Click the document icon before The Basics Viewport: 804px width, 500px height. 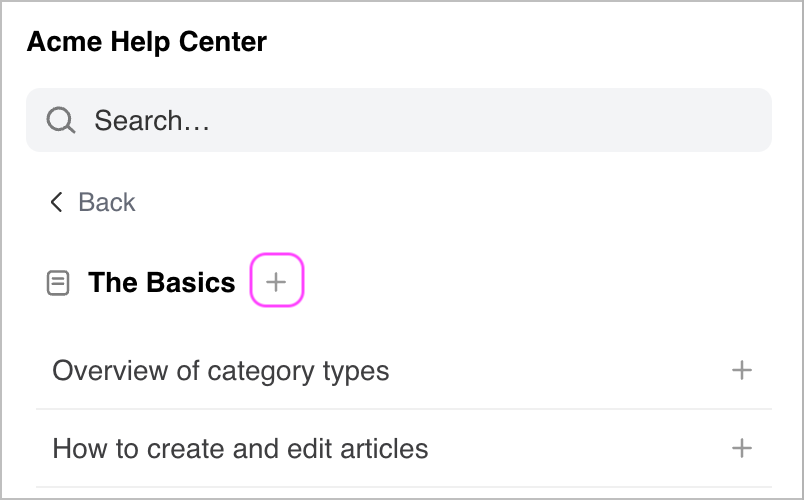(x=58, y=283)
